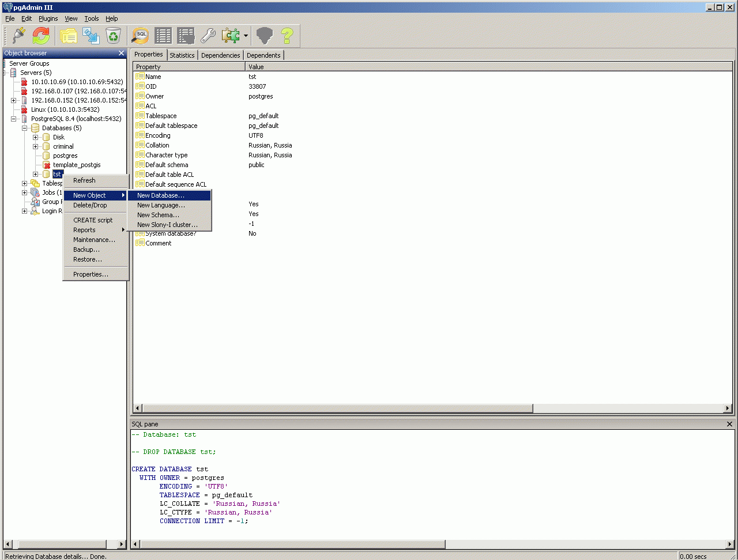Image resolution: width=738 pixels, height=560 pixels.
Task: Expand the Disk database node
Action: 35,137
